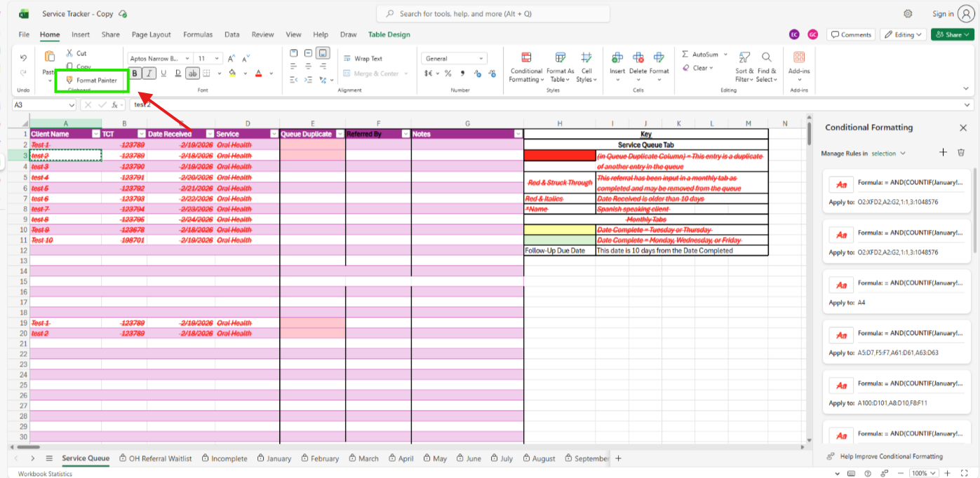
Task: Click the Cut scissors icon
Action: coord(70,53)
